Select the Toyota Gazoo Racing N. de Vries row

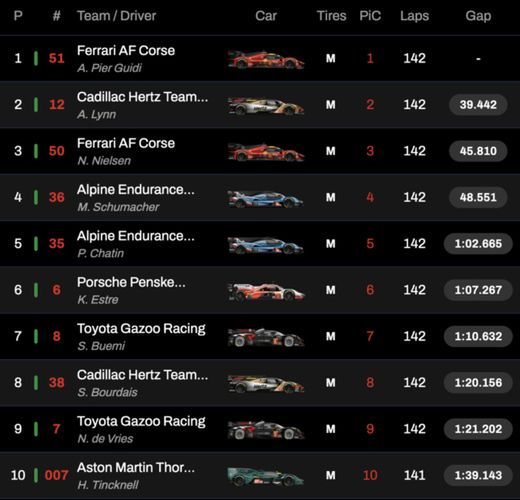[x=260, y=429]
